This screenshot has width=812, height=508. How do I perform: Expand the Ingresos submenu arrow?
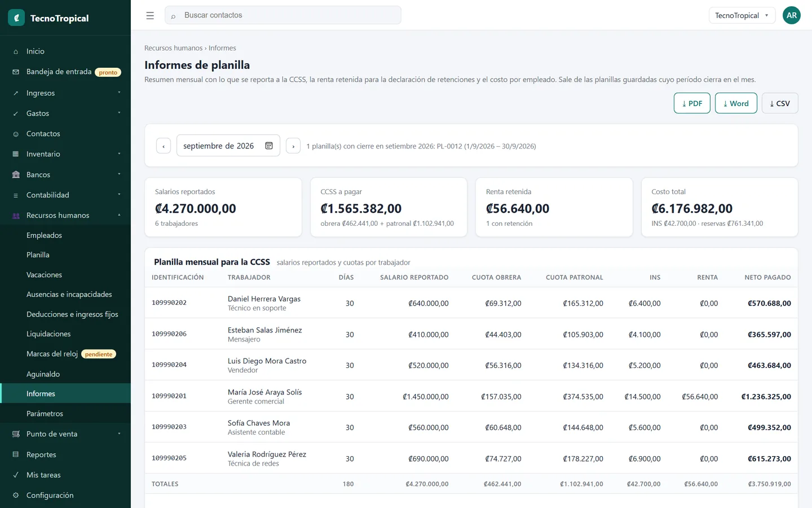pos(119,93)
